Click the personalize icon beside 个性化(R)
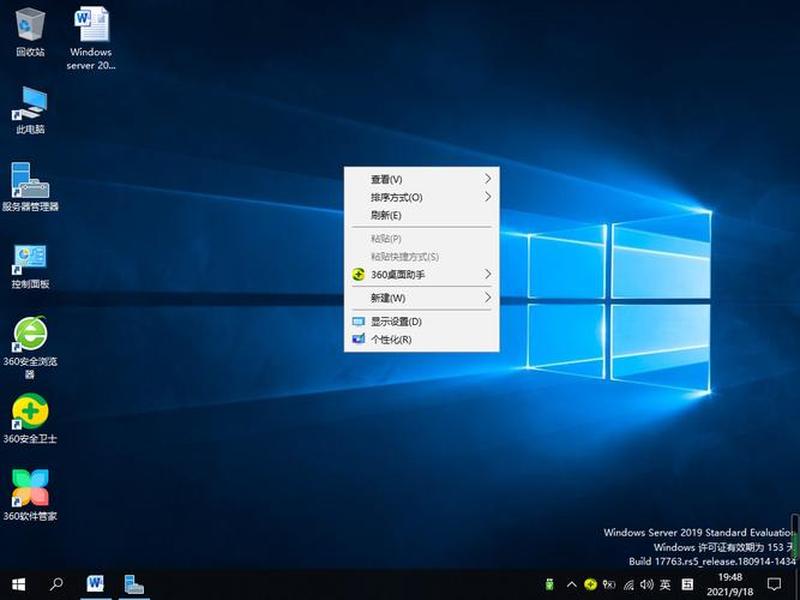 (359, 339)
